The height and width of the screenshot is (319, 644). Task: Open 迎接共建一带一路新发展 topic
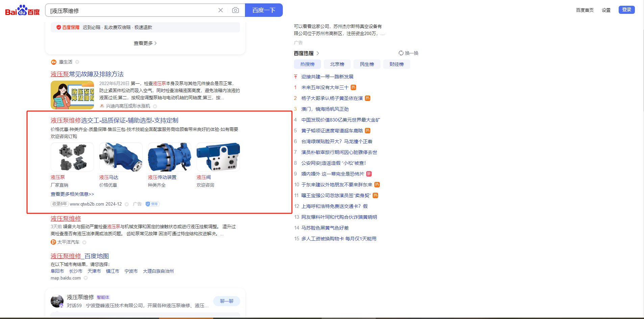point(327,77)
